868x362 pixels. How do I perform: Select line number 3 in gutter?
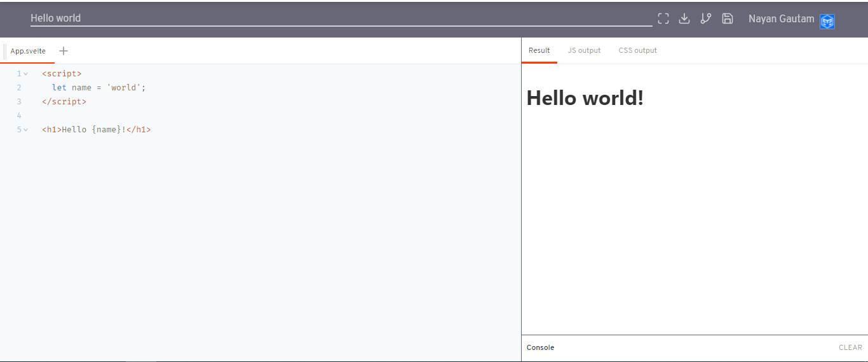point(19,102)
